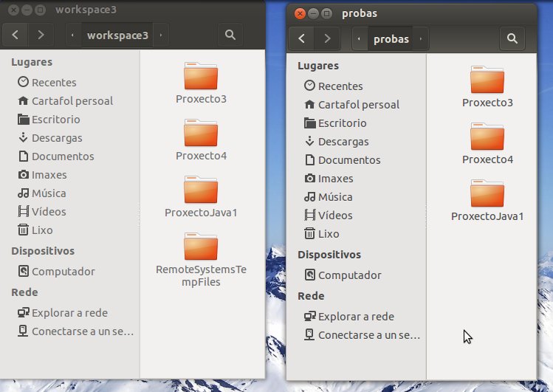Select Vídeos in workspace3 window sidebar
553x392 pixels.
[41, 212]
